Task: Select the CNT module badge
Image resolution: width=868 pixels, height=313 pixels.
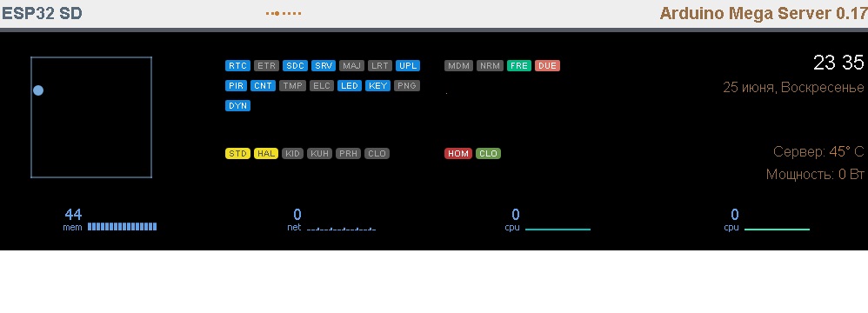Action: pos(263,86)
